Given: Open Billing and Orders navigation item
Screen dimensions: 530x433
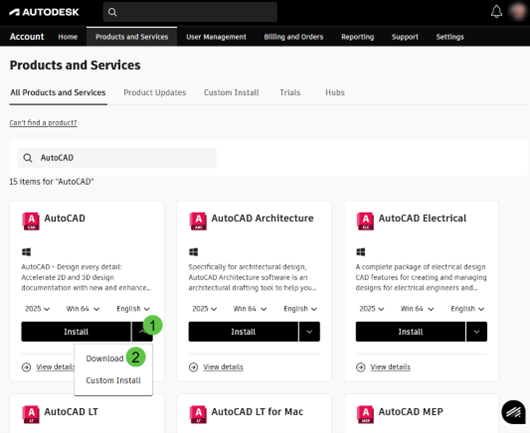Looking at the screenshot, I should click(294, 37).
